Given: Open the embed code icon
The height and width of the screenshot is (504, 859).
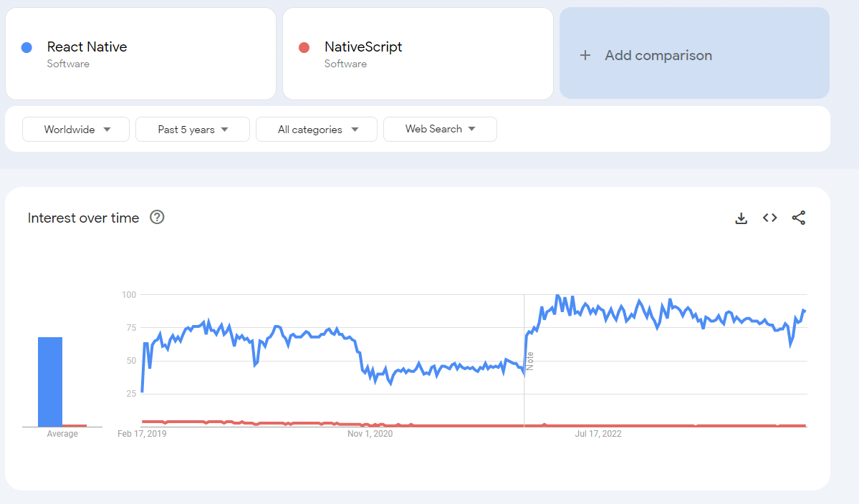Looking at the screenshot, I should coord(769,218).
